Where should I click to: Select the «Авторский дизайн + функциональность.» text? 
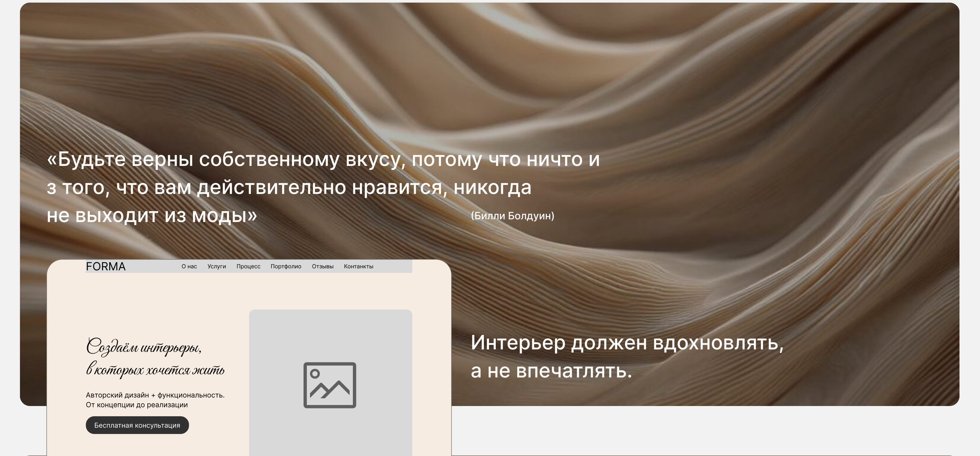coord(155,395)
